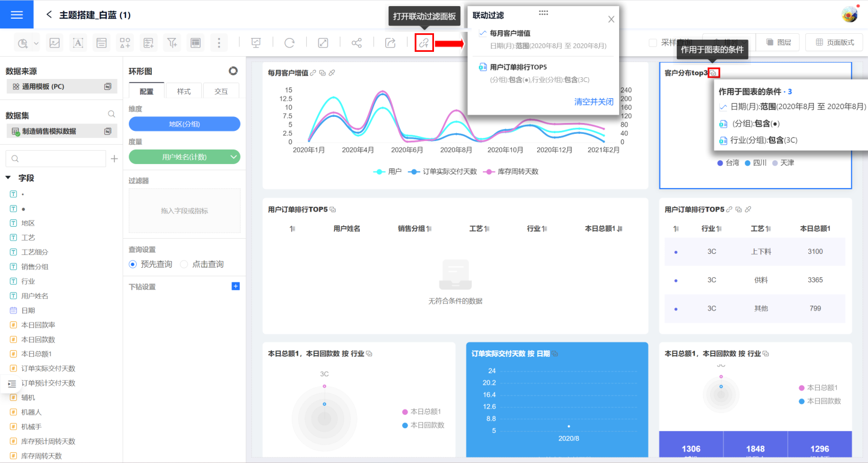Click the 页面版式 button

[834, 43]
